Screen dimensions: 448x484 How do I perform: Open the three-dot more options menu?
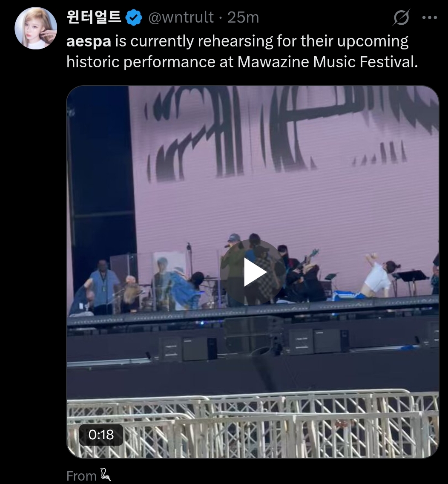430,17
